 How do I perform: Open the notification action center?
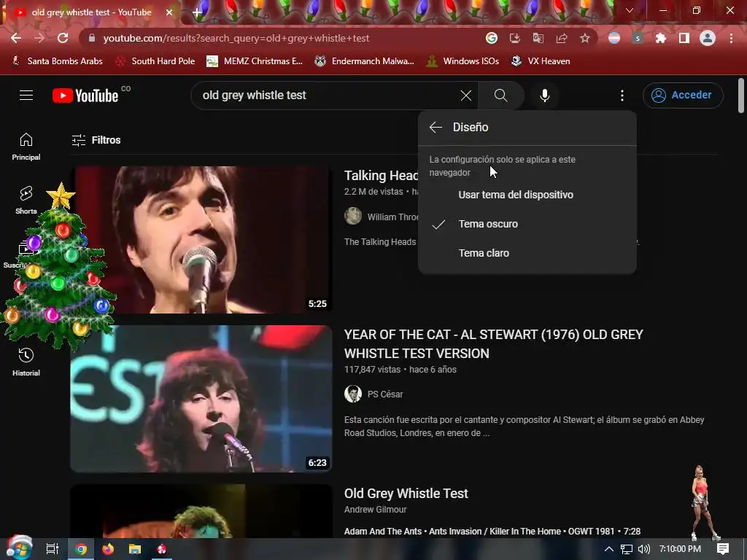coord(723,549)
